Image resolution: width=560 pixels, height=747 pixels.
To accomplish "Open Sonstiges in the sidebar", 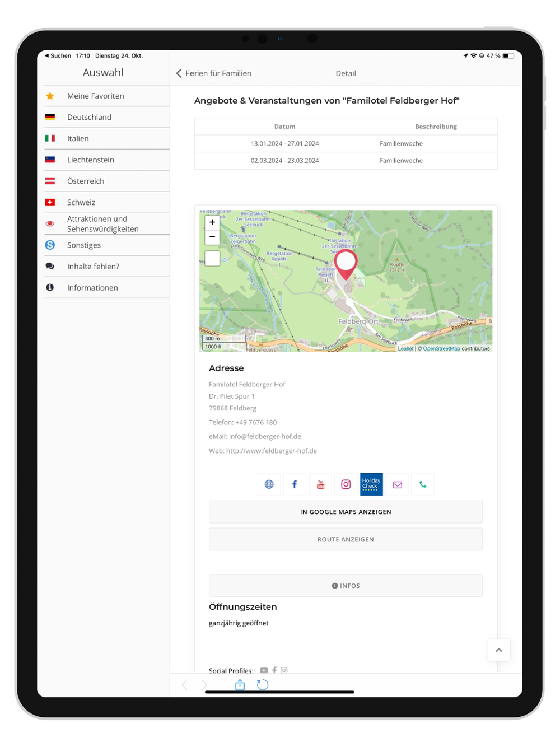I will click(107, 245).
